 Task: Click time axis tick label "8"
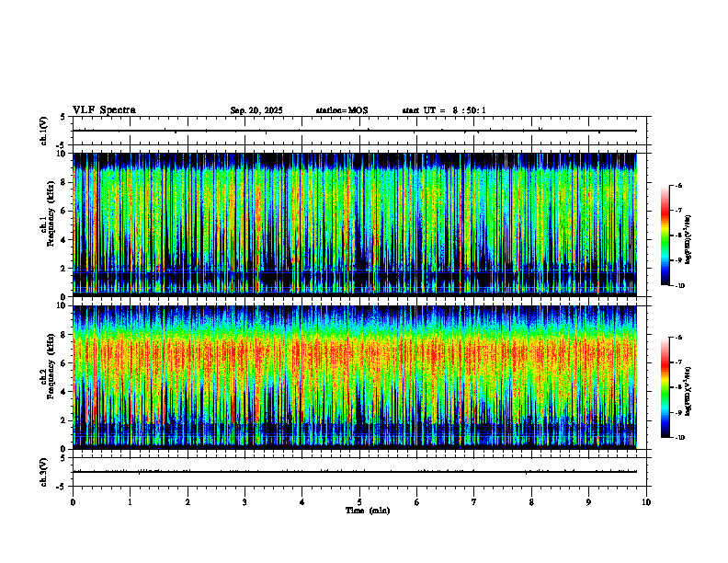[x=531, y=502]
